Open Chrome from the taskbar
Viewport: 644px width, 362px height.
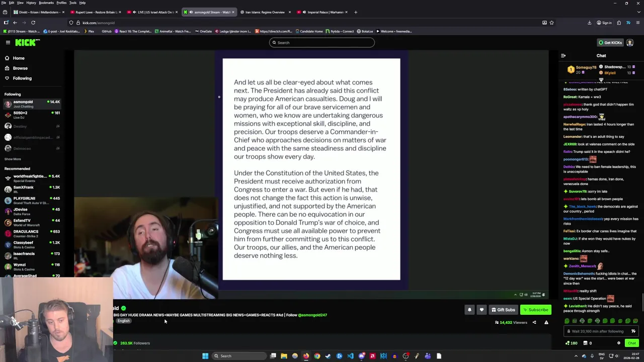[x=317, y=356]
